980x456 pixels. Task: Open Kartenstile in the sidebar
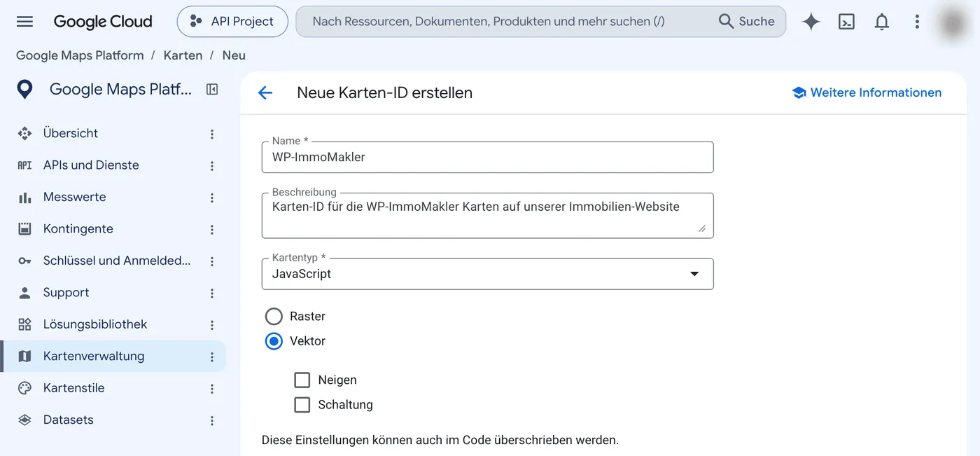click(x=73, y=388)
